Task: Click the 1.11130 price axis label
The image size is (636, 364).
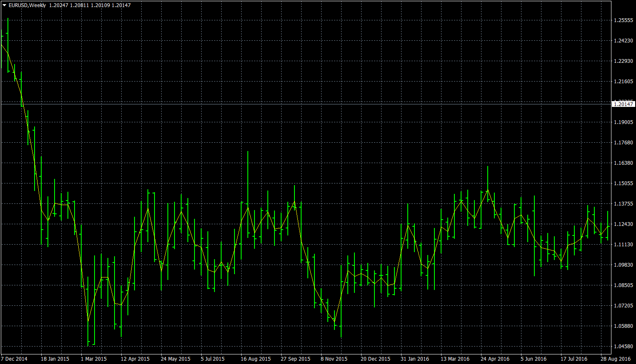Action: [624, 245]
